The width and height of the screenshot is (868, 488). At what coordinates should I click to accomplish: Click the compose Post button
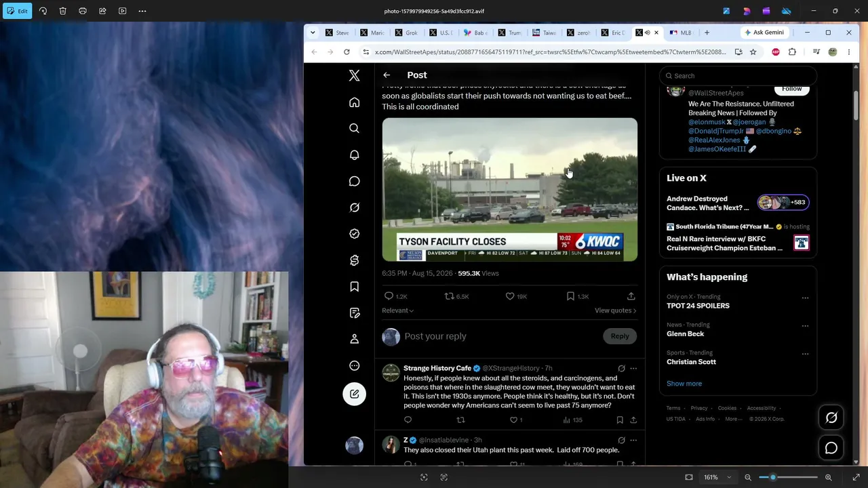(x=354, y=394)
